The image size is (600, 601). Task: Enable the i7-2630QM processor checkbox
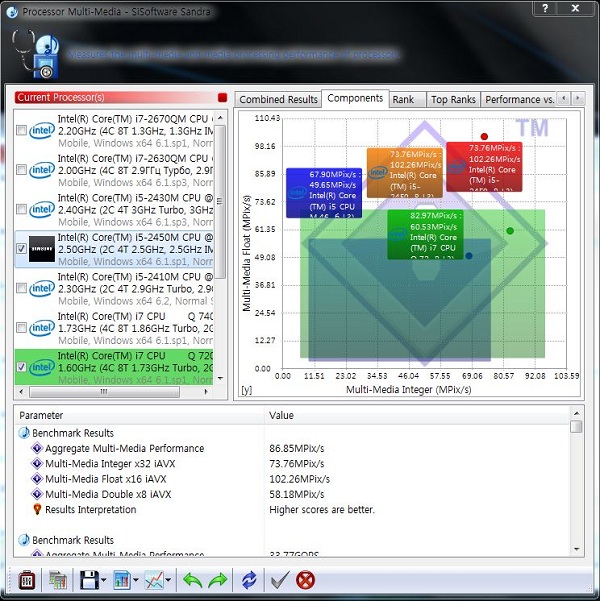(x=21, y=169)
